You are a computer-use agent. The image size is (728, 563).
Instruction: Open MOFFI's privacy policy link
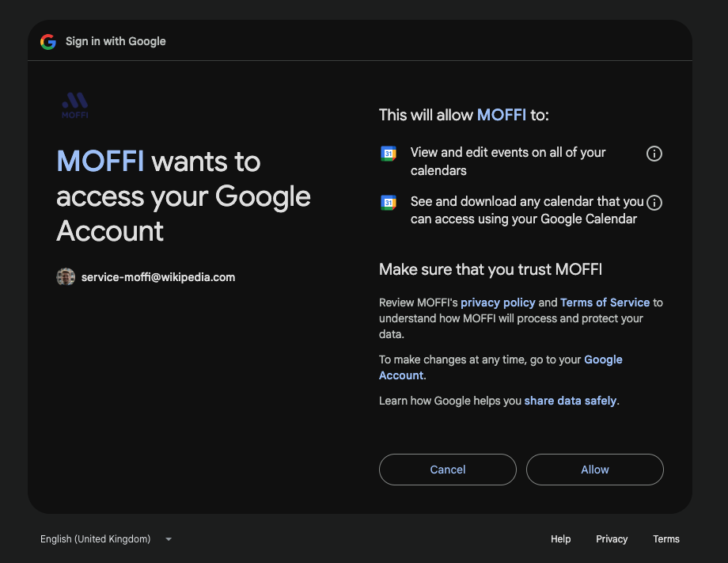coord(498,302)
